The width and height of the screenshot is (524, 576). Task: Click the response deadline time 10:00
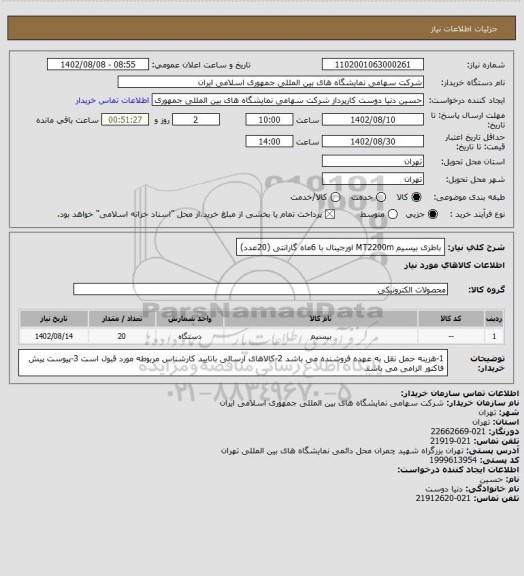coord(269,120)
